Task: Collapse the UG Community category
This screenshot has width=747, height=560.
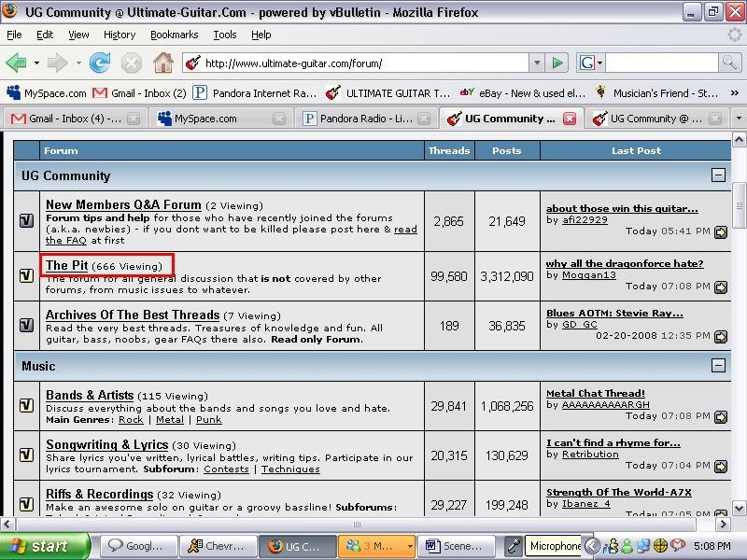Action: click(718, 175)
